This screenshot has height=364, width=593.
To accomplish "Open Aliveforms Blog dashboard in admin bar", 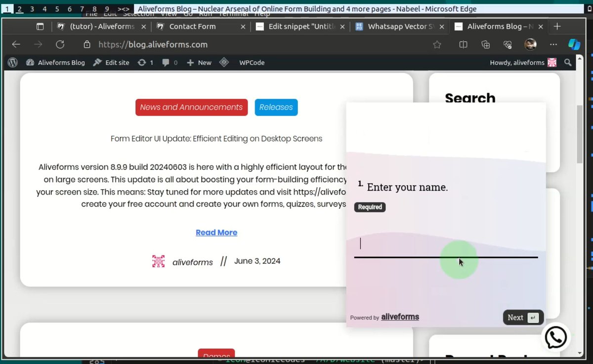I will [55, 63].
